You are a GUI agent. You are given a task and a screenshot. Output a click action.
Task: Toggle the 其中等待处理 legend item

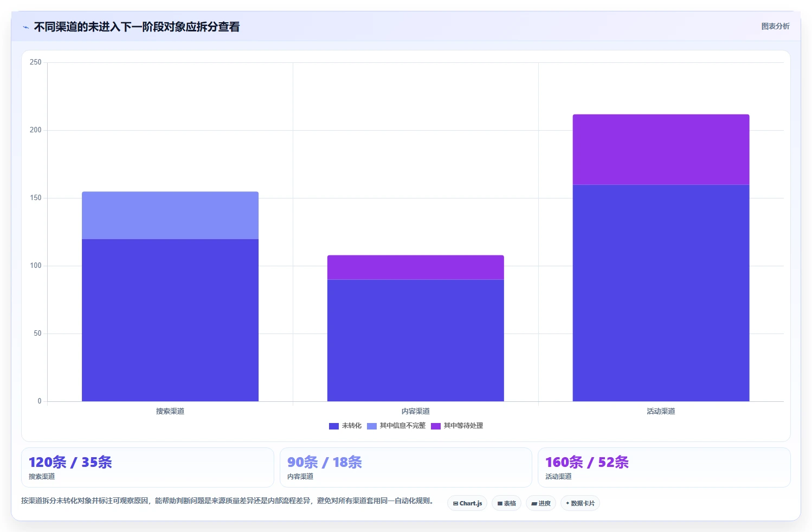coord(457,426)
